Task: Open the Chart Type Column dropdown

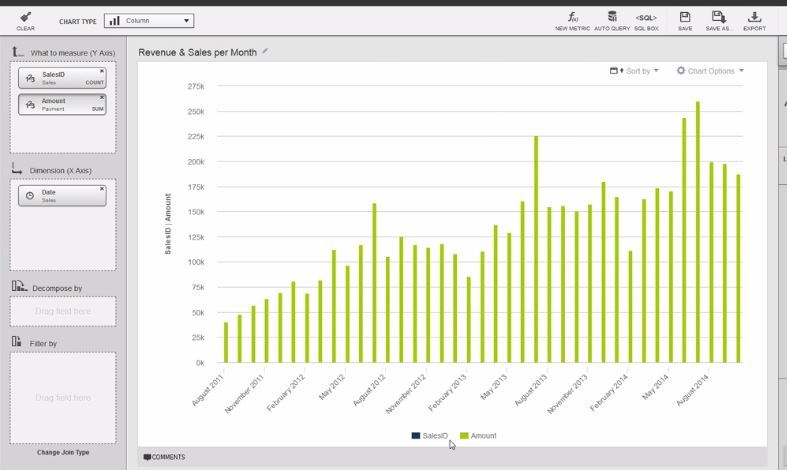Action: coord(149,20)
